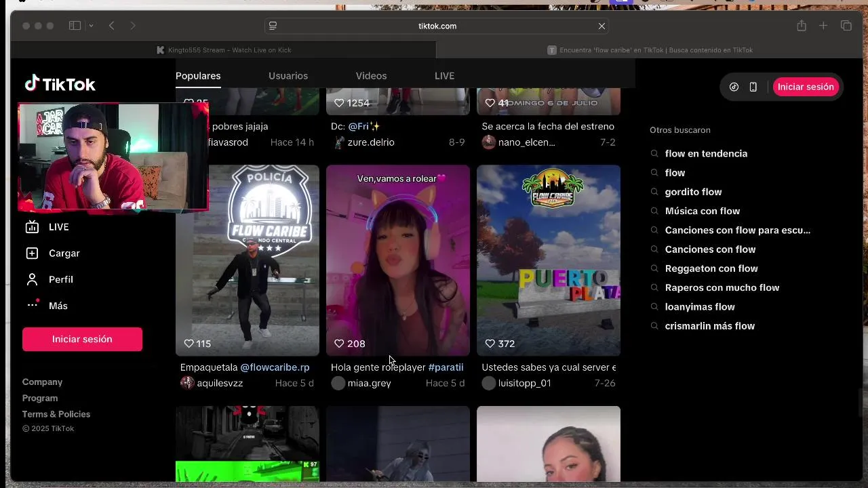
Task: Open the Más three-dots icon
Action: click(33, 305)
